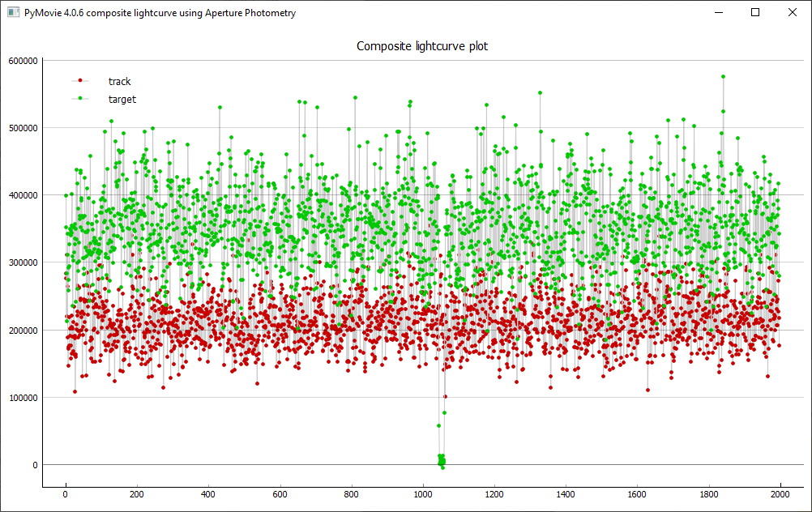Click the 2000 tick label on the x-axis
812x512 pixels.
[780, 493]
